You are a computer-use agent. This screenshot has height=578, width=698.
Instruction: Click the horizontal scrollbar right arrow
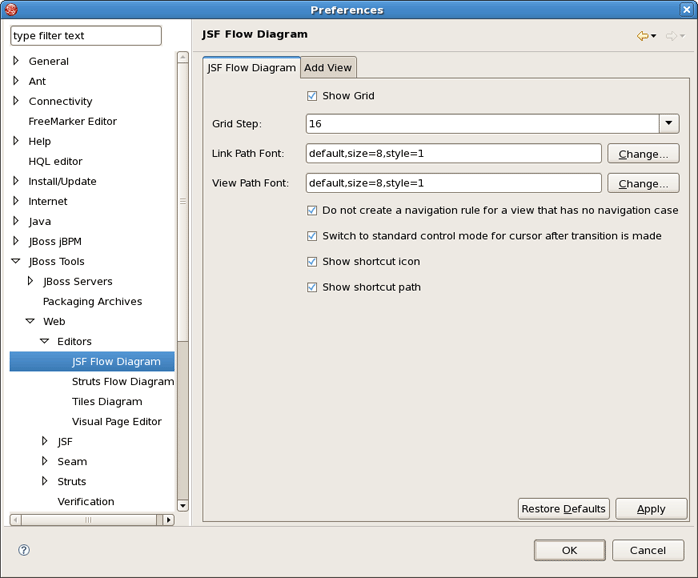(168, 520)
